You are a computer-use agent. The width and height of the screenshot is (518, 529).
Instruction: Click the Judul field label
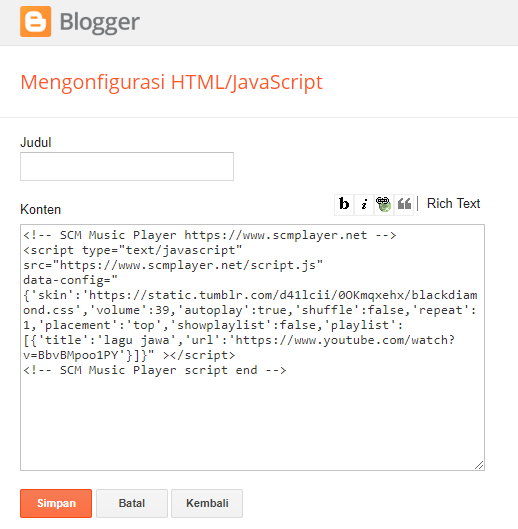coord(36,142)
